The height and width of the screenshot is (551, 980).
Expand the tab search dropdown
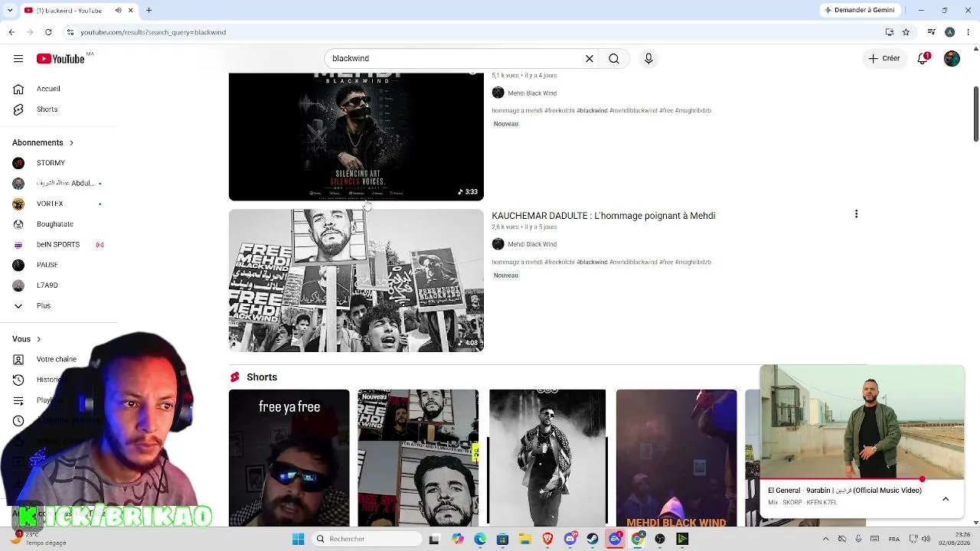tap(8, 10)
